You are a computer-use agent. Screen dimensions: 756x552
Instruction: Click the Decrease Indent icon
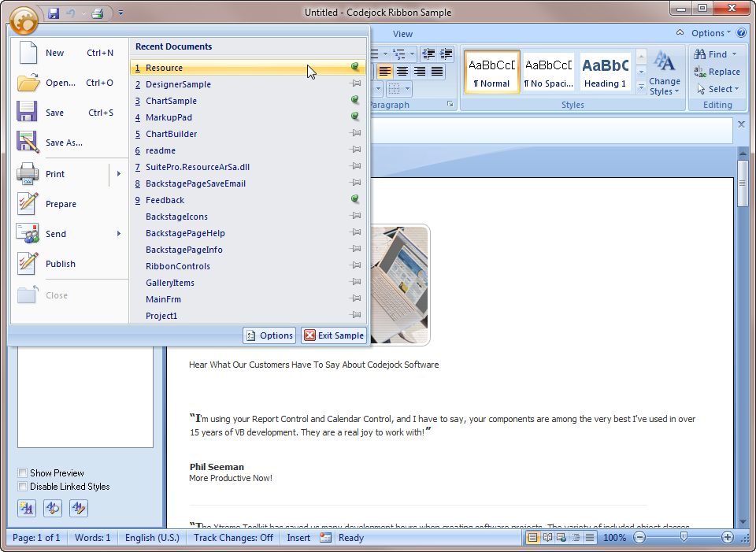(x=428, y=54)
